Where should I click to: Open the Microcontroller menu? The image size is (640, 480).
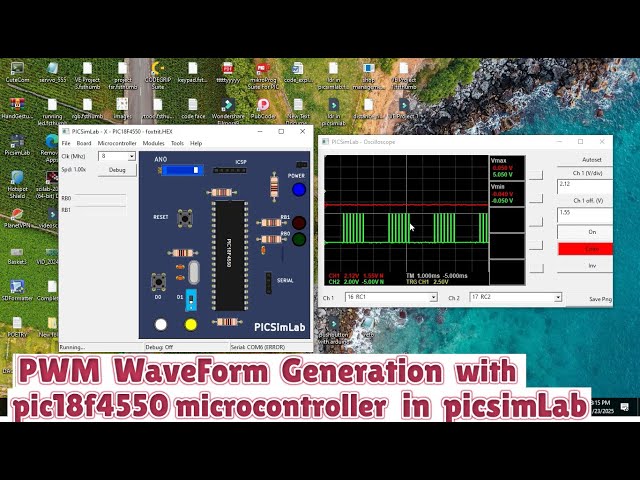[x=117, y=143]
